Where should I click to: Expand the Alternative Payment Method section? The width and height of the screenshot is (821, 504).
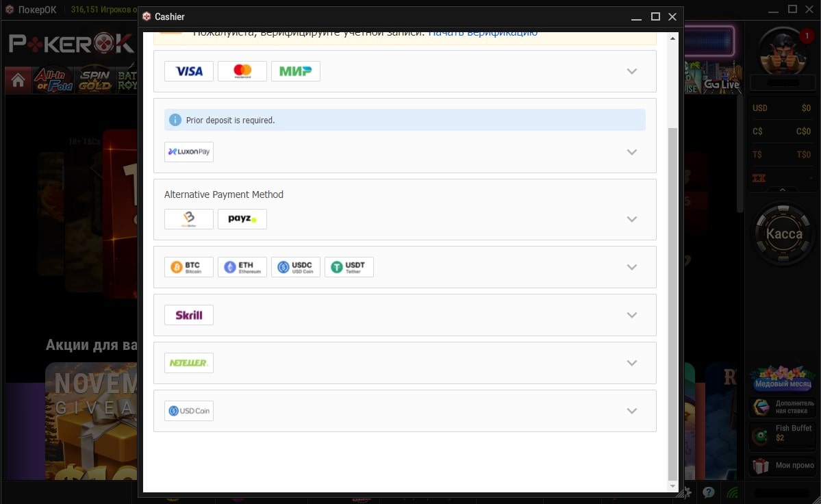point(632,218)
